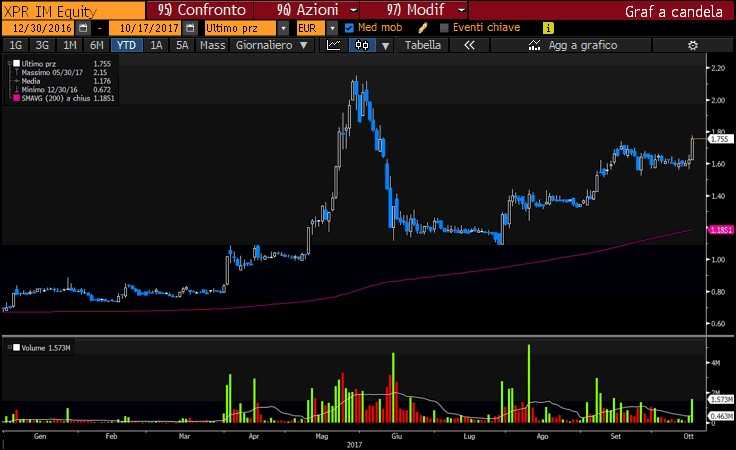Click the Mag month label on axis

322,436
